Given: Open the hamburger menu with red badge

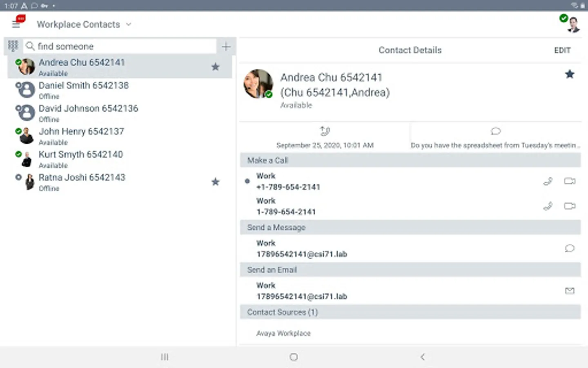Looking at the screenshot, I should (16, 25).
